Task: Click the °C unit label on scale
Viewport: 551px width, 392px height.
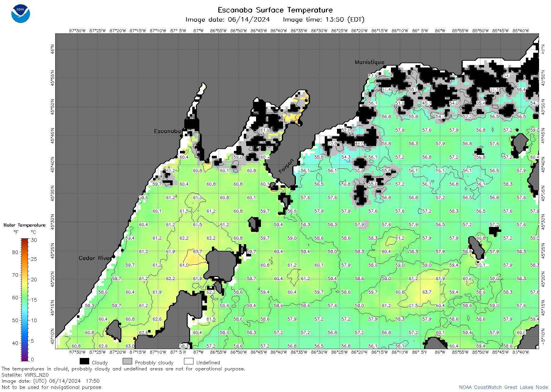Action: [x=33, y=232]
